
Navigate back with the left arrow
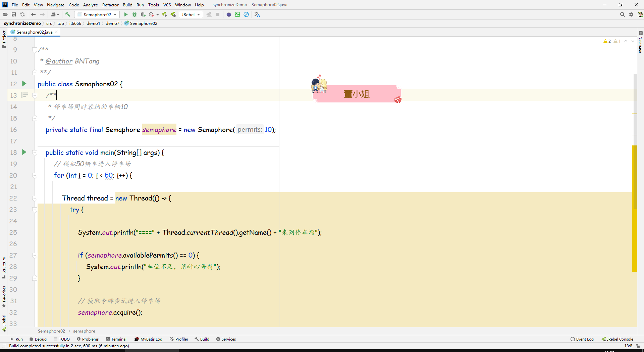pyautogui.click(x=33, y=14)
